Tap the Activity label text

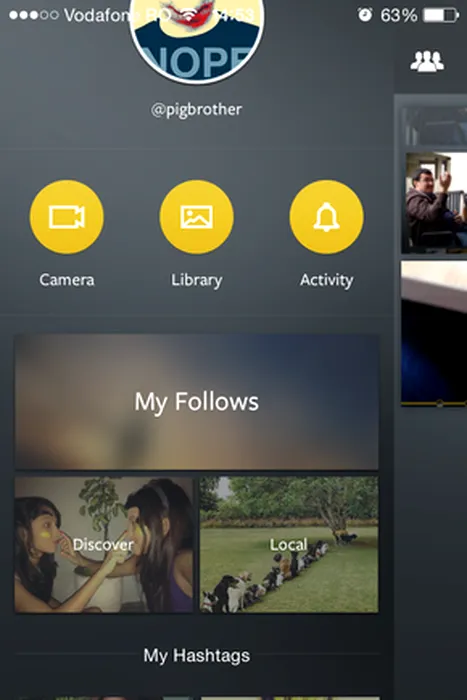coord(326,280)
